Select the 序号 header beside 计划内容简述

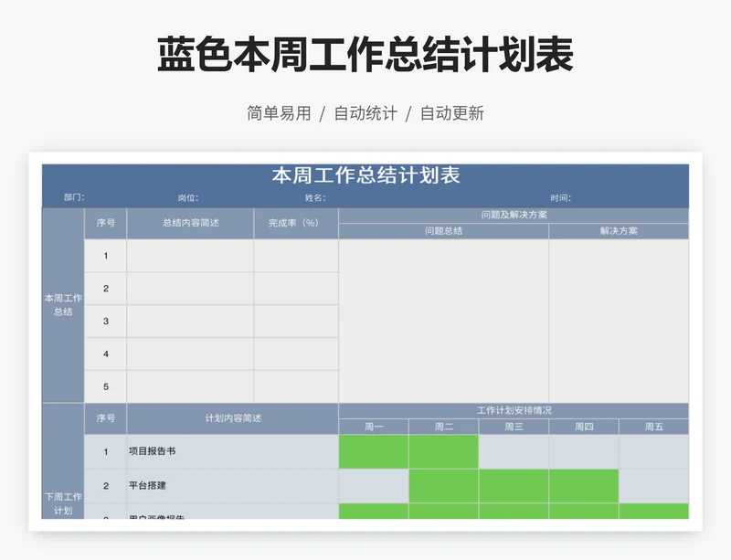106,418
